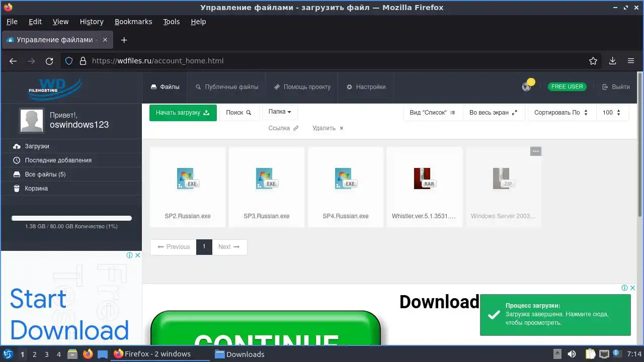Open the File menu
This screenshot has width=644, height=362.
click(12, 22)
